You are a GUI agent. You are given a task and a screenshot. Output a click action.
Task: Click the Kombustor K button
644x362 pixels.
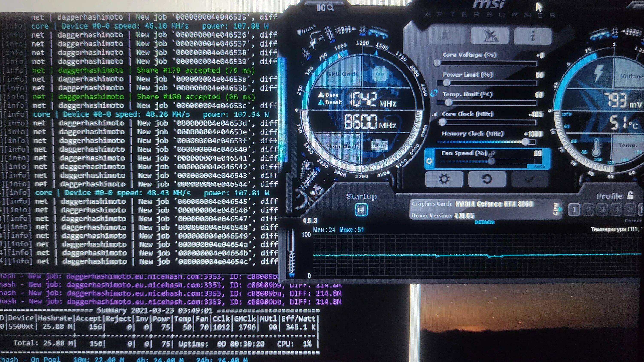pos(446,36)
